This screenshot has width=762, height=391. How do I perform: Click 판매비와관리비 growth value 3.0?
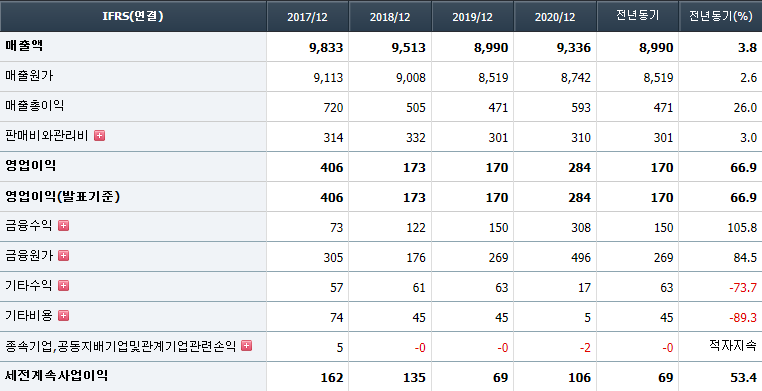point(749,138)
